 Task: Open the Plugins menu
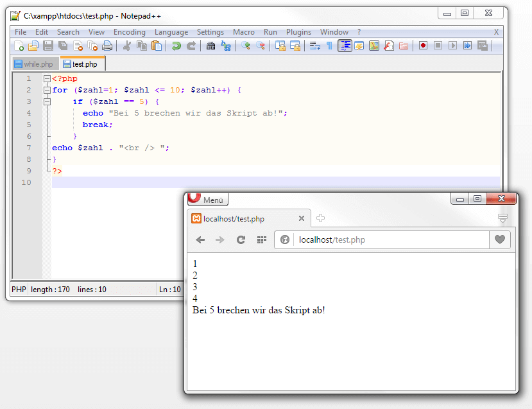298,32
